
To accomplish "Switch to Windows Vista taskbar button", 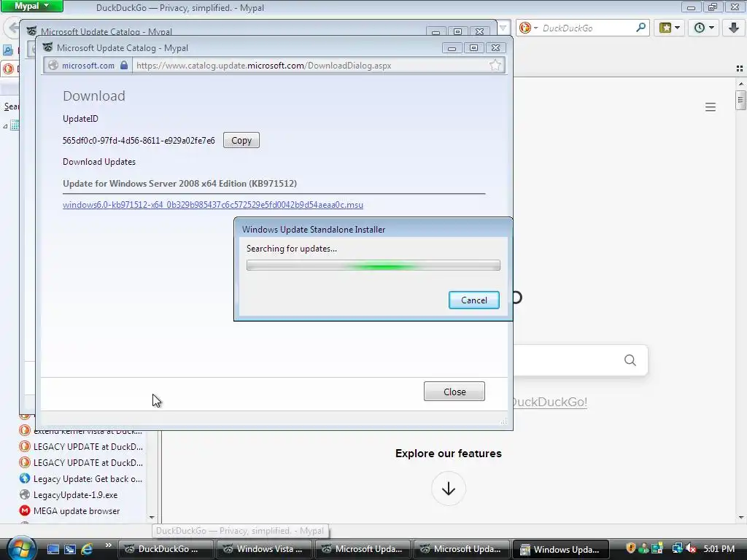I will 264,549.
